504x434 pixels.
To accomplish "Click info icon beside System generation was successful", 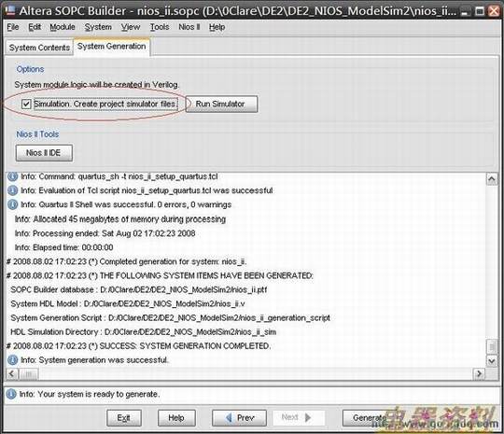I will tap(12, 359).
